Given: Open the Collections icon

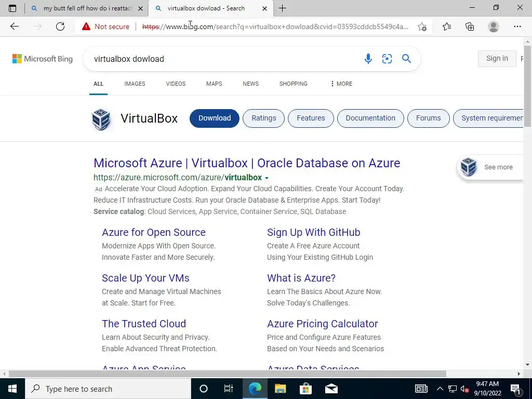Looking at the screenshot, I should click(x=470, y=26).
